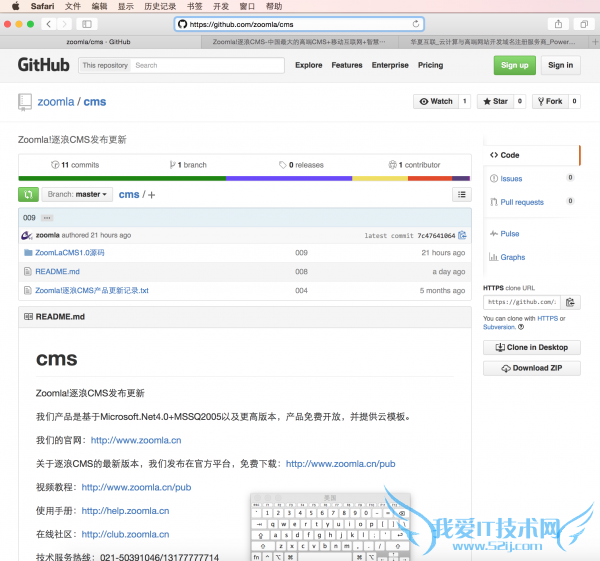The width and height of the screenshot is (600, 561).
Task: Click the Download ZIP button
Action: point(531,368)
